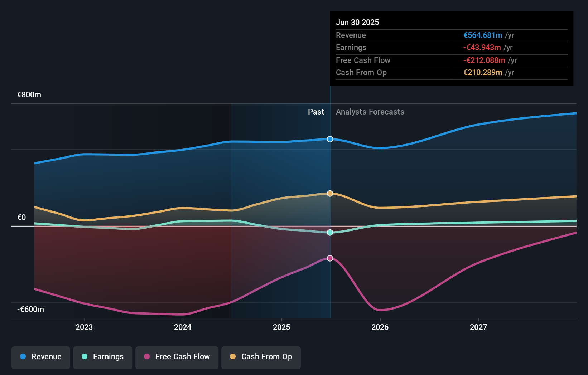Click the Revenue value in the tooltip

[x=483, y=35]
